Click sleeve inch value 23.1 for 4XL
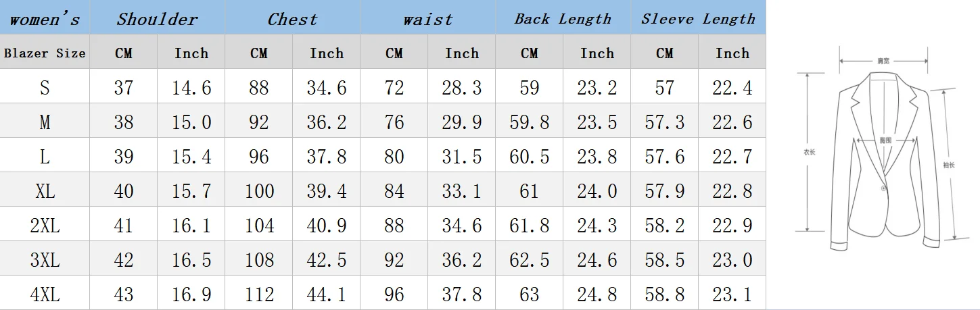This screenshot has height=310, width=980. pyautogui.click(x=732, y=294)
